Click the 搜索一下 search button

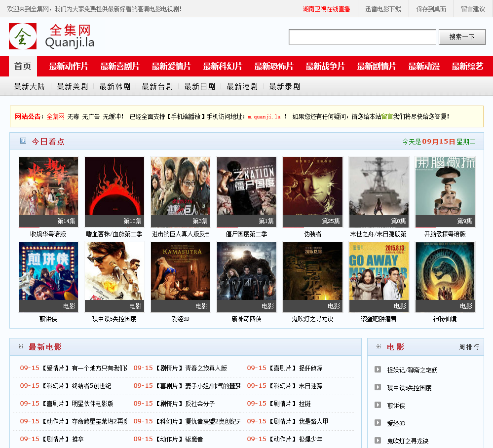pyautogui.click(x=462, y=37)
